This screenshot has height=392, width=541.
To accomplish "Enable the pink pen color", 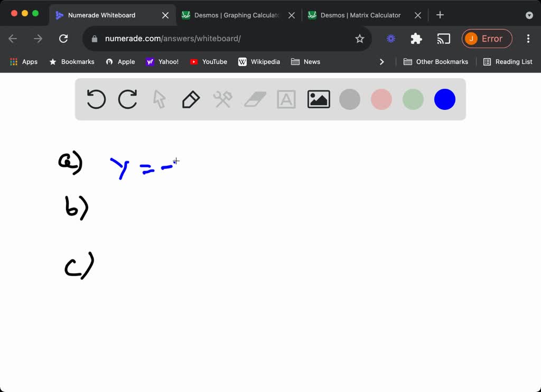I will tap(381, 99).
